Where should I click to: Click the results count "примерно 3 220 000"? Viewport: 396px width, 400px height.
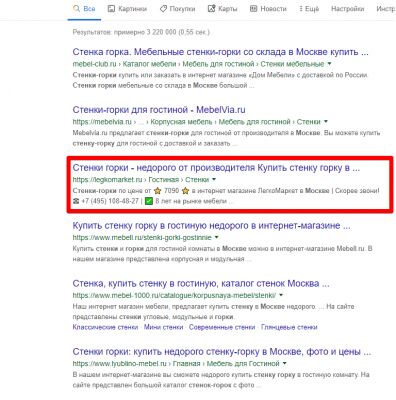pos(145,32)
